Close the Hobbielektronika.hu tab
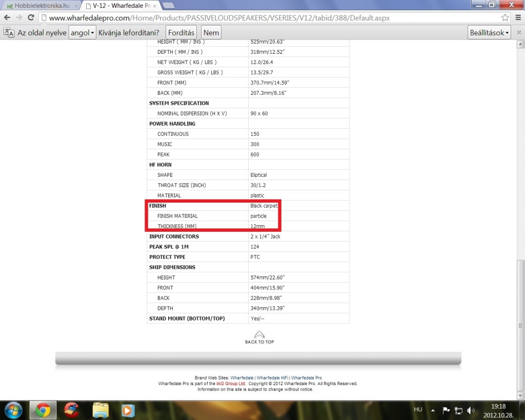The height and width of the screenshot is (420, 525). click(76, 6)
